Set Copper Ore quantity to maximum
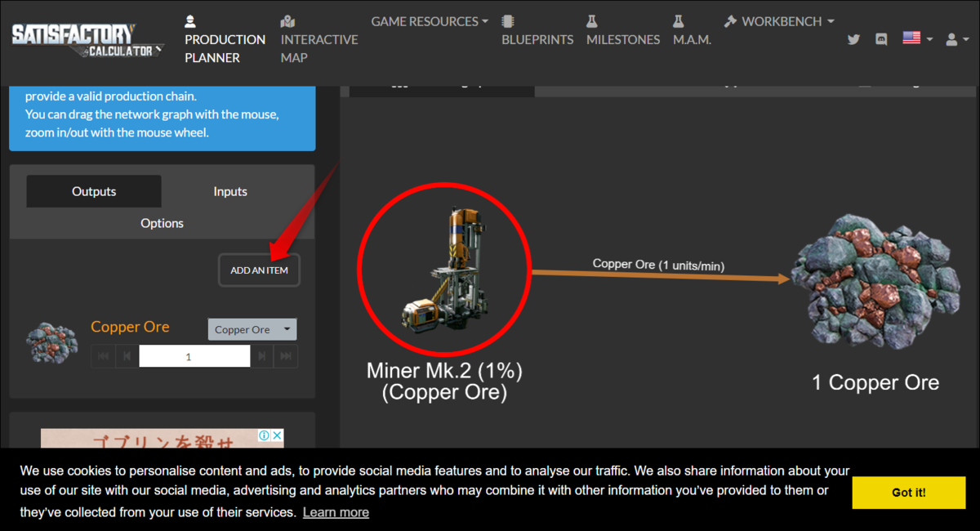Image resolution: width=980 pixels, height=531 pixels. (286, 356)
